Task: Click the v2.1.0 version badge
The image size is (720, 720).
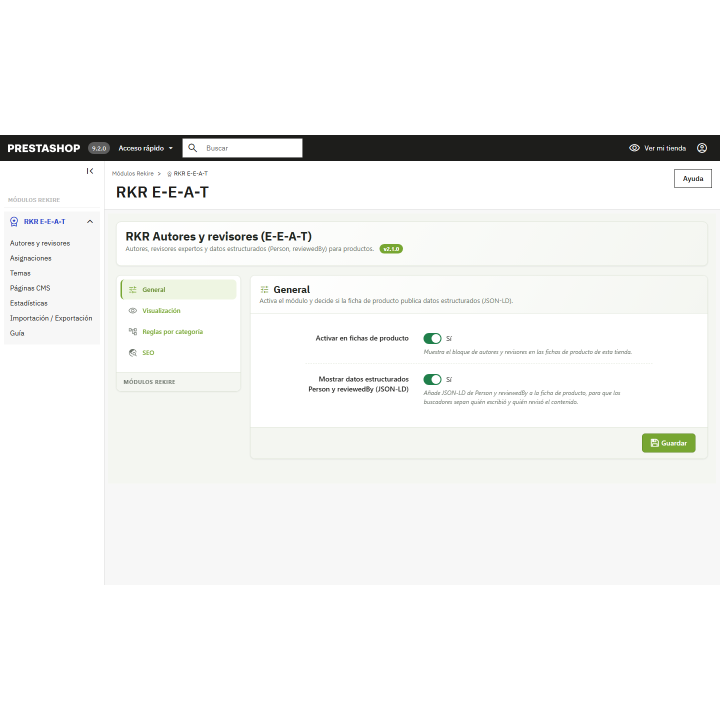Action: pos(391,249)
